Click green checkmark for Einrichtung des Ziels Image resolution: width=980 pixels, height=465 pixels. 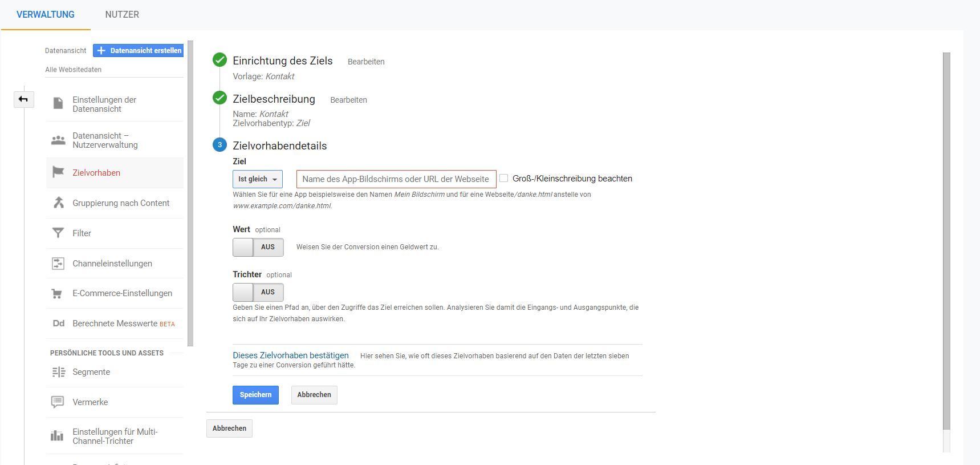(x=219, y=60)
